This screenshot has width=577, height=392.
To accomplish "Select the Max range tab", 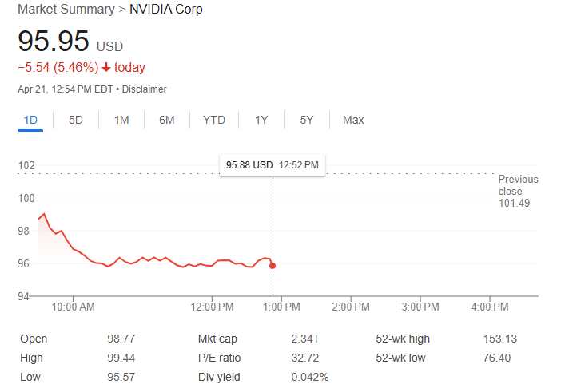I will click(x=353, y=120).
